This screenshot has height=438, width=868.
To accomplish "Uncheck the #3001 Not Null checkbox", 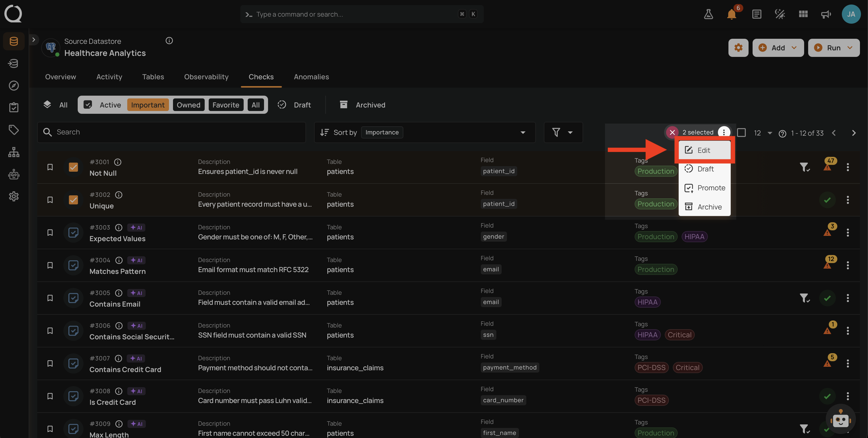I will pos(73,167).
